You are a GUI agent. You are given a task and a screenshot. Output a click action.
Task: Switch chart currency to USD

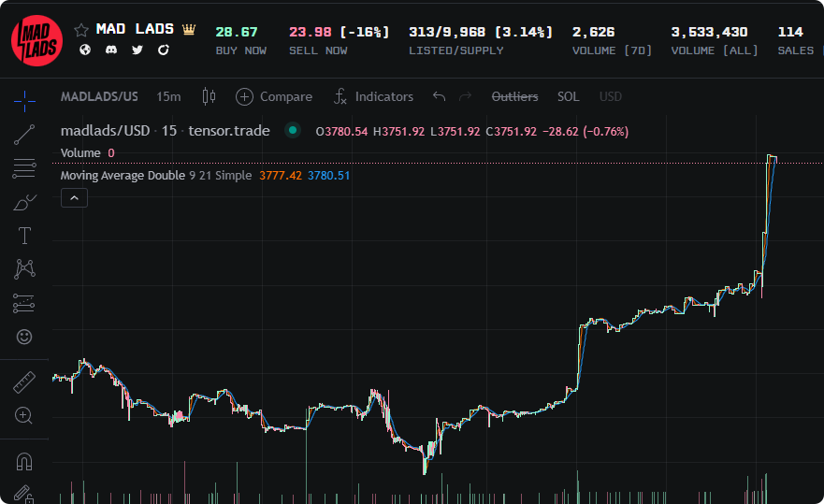(x=611, y=96)
